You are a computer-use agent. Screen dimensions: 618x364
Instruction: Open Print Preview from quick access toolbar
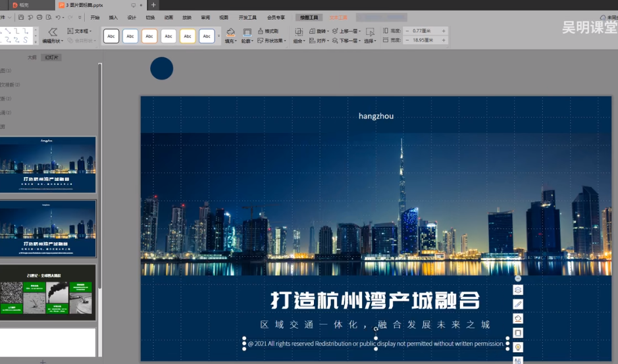pos(49,17)
